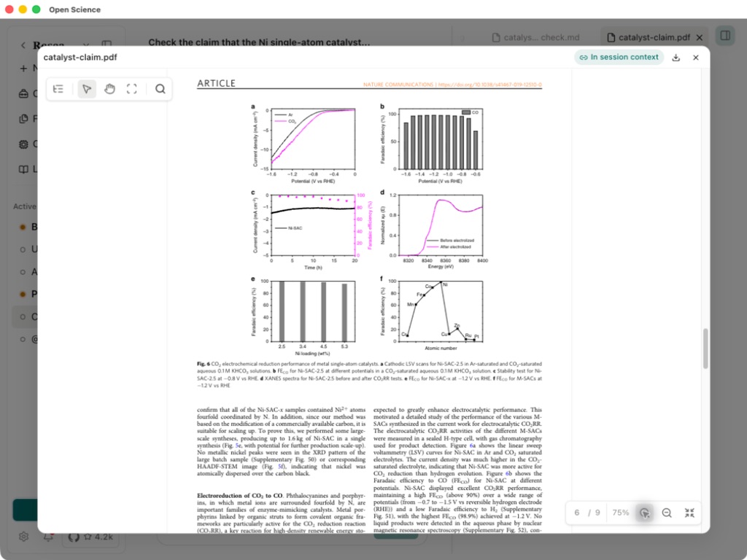Image resolution: width=747 pixels, height=560 pixels.
Task: Click the zoom out magnifier icon
Action: 667,513
